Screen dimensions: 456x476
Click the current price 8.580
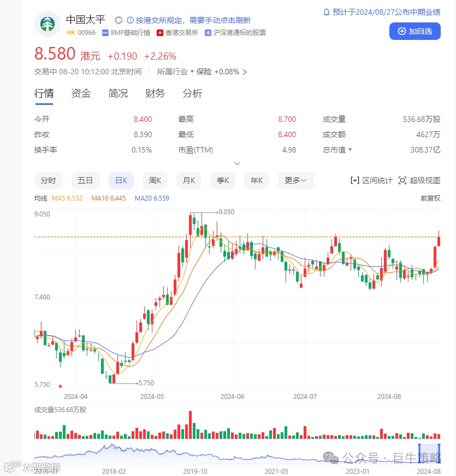(x=55, y=54)
